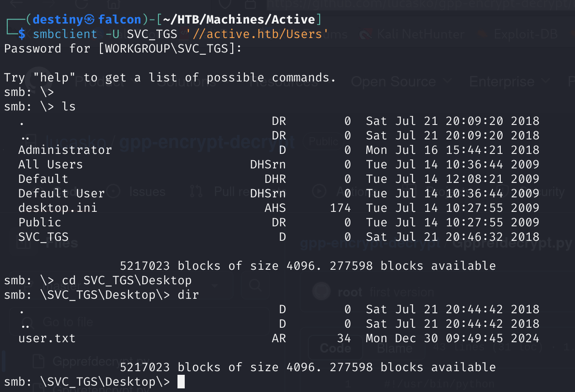Click the faint magnifier search icon
The width and height of the screenshot is (575, 392).
point(256,286)
